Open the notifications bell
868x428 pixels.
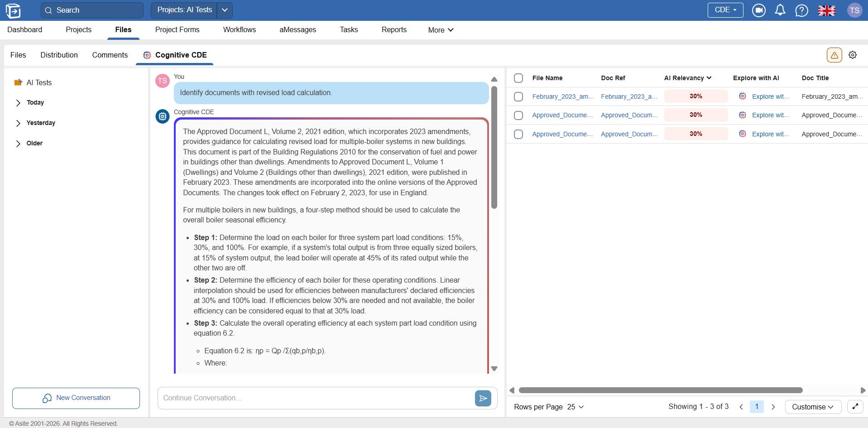(x=780, y=10)
